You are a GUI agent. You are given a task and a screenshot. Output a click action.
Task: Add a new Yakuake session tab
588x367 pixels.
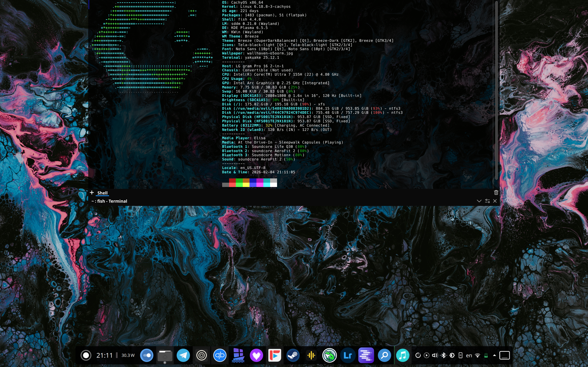click(92, 192)
